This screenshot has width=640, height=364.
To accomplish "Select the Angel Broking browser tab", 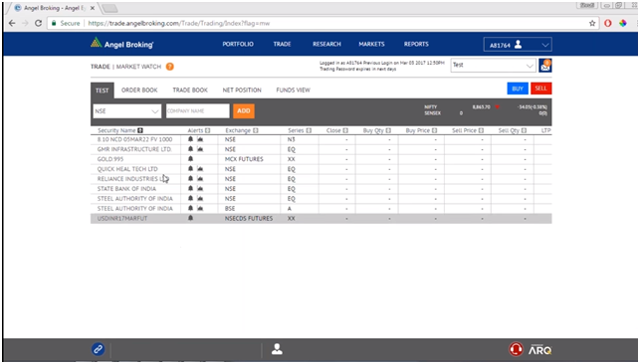I will click(55, 8).
